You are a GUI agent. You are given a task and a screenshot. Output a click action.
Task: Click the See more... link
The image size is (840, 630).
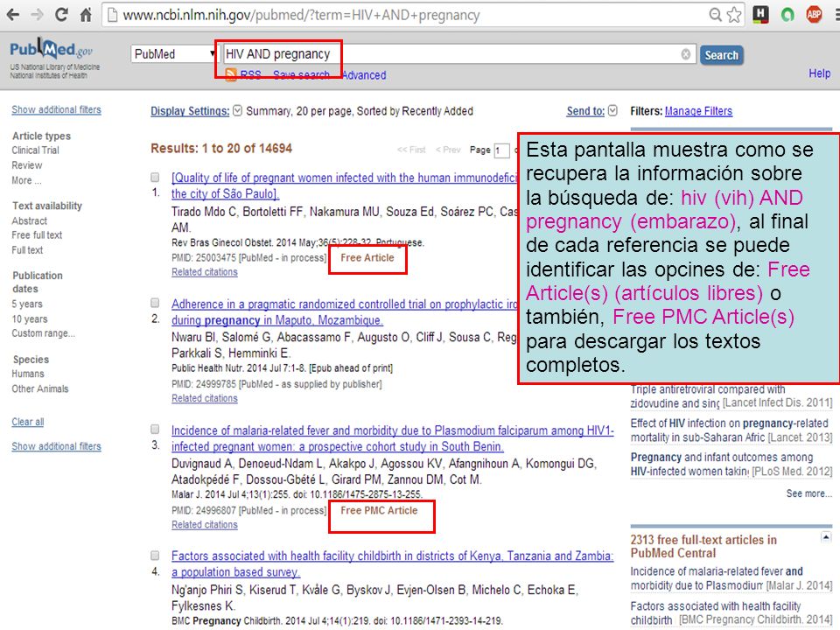tap(808, 493)
